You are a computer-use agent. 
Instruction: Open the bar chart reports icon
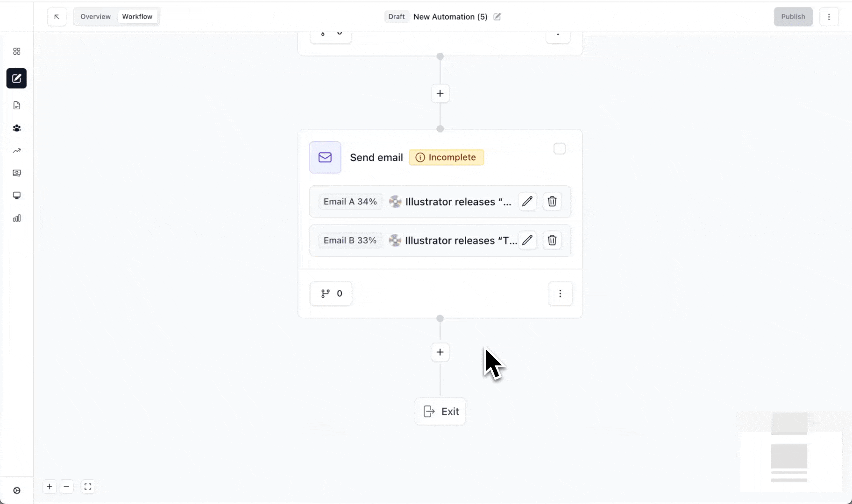pos(17,218)
